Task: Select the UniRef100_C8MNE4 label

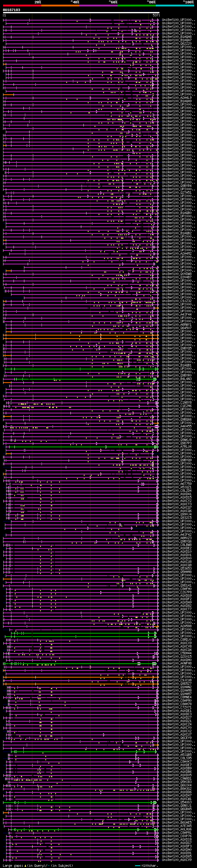Action: coord(177,697)
